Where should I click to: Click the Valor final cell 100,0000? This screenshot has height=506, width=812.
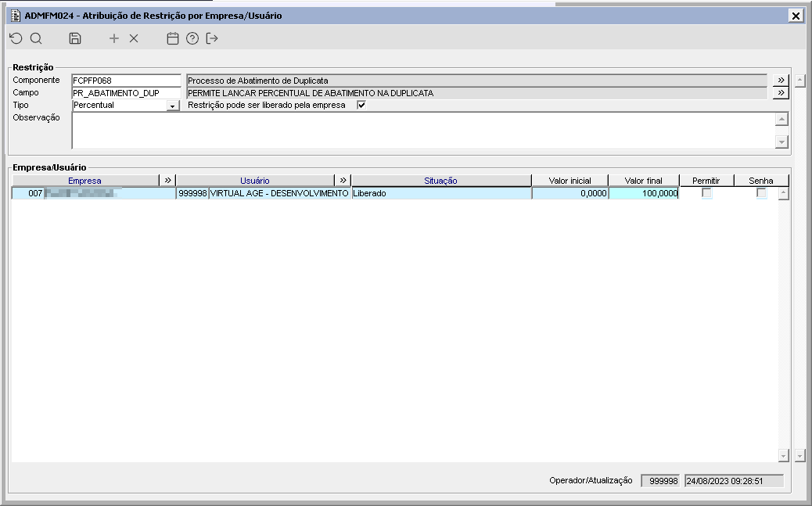click(644, 193)
